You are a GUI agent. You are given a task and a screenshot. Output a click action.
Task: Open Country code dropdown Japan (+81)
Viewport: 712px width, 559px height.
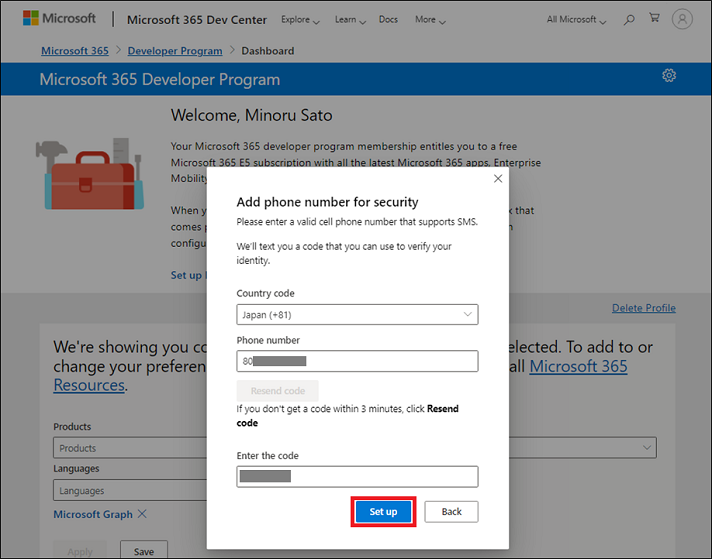357,314
